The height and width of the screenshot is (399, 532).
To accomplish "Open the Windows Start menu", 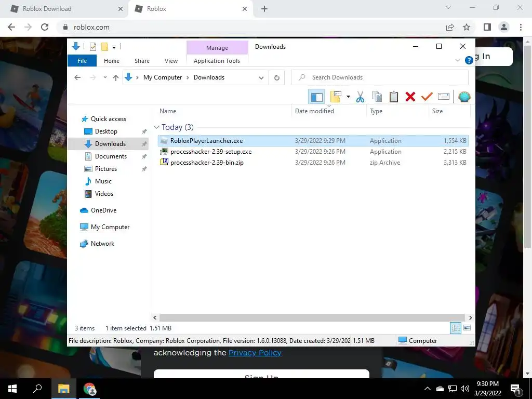I will pyautogui.click(x=12, y=389).
